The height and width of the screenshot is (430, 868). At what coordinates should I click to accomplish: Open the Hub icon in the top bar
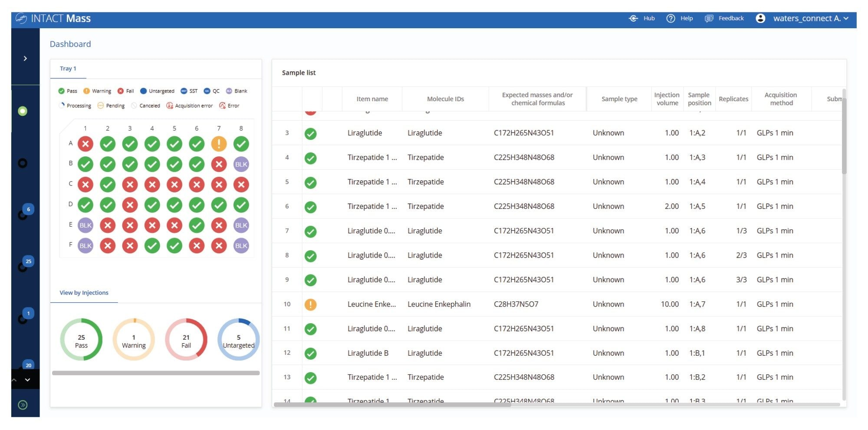[635, 18]
